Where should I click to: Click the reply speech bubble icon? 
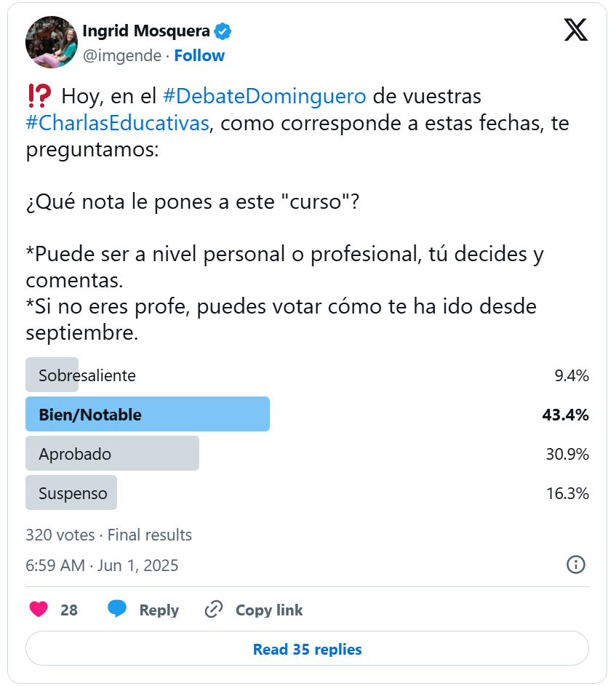[x=117, y=610]
